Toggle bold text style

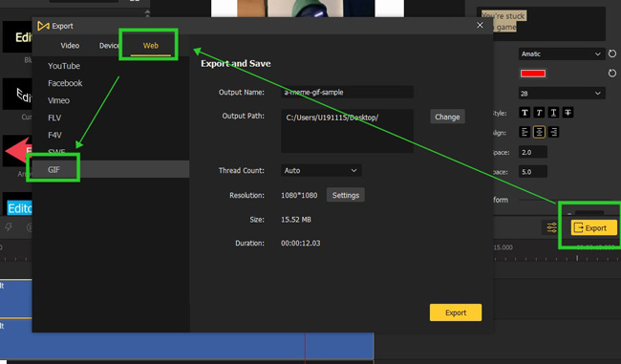coord(525,113)
